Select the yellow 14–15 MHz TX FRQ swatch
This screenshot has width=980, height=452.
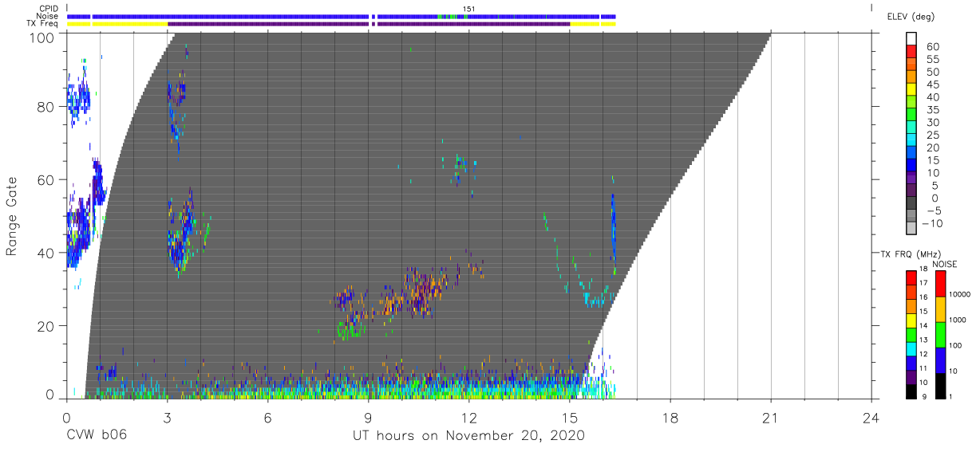911,320
